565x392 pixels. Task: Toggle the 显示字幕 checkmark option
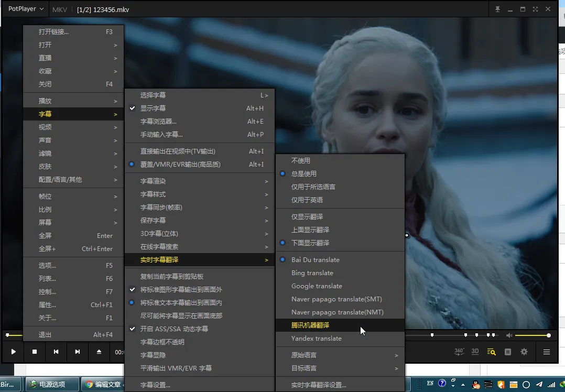(x=200, y=108)
